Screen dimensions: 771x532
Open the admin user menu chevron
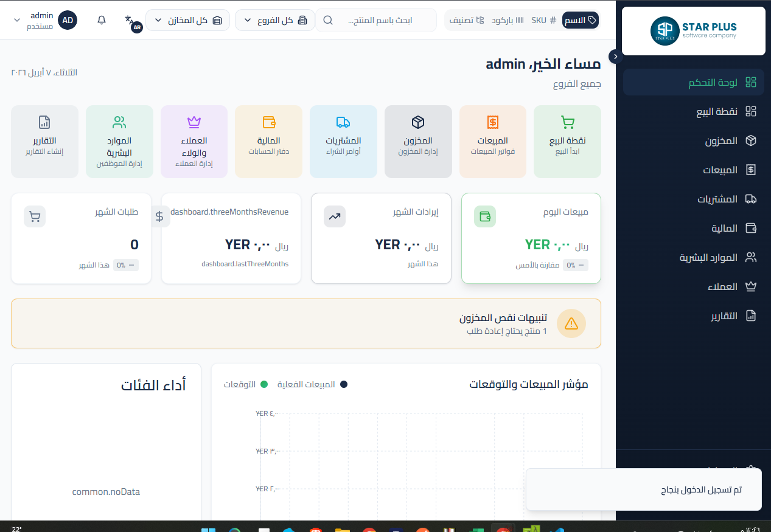point(16,20)
